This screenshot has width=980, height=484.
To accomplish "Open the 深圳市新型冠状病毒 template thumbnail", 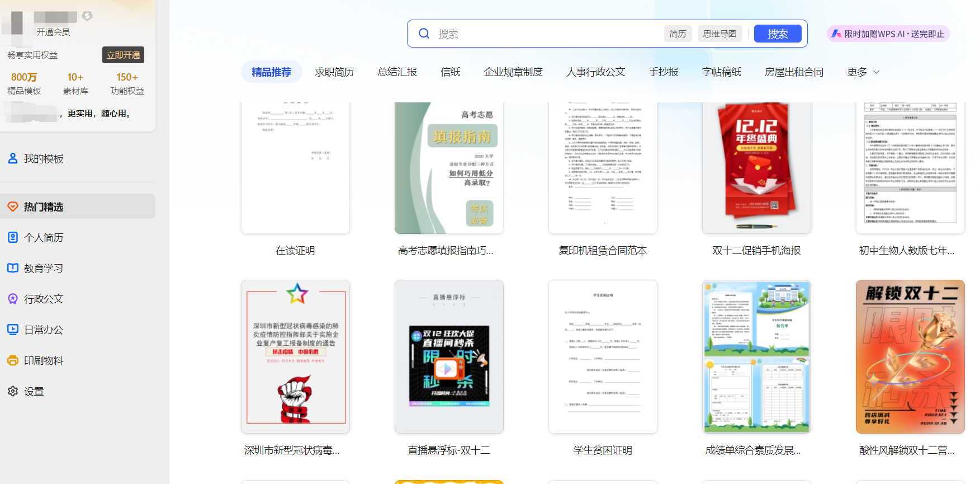I will pyautogui.click(x=295, y=356).
